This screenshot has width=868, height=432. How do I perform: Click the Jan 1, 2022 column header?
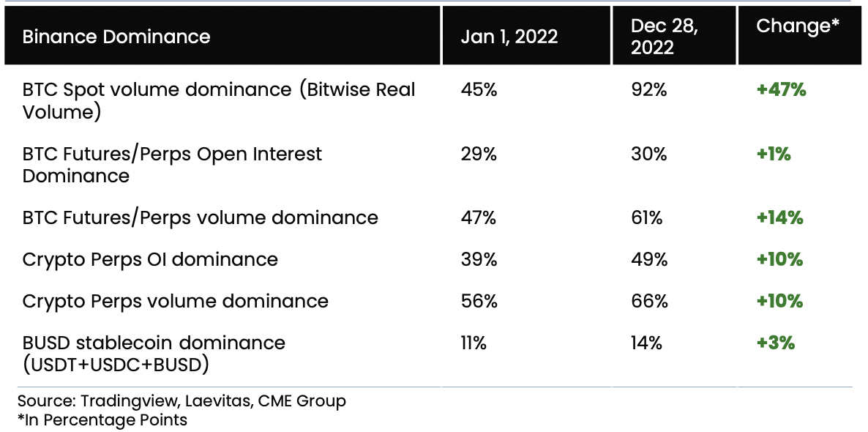pyautogui.click(x=509, y=37)
